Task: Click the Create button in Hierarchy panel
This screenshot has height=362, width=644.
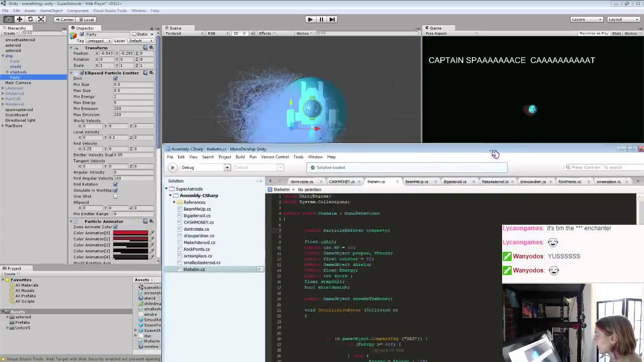Action: point(11,33)
